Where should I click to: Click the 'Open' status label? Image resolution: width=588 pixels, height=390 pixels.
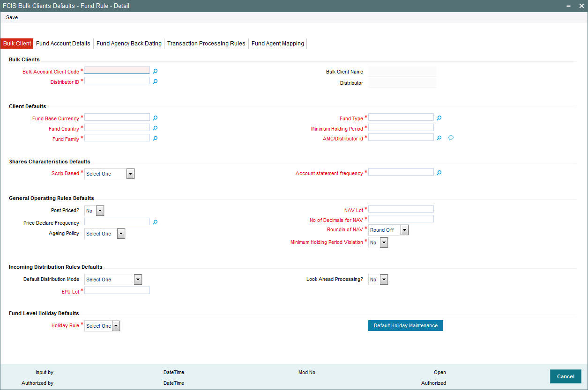(440, 373)
